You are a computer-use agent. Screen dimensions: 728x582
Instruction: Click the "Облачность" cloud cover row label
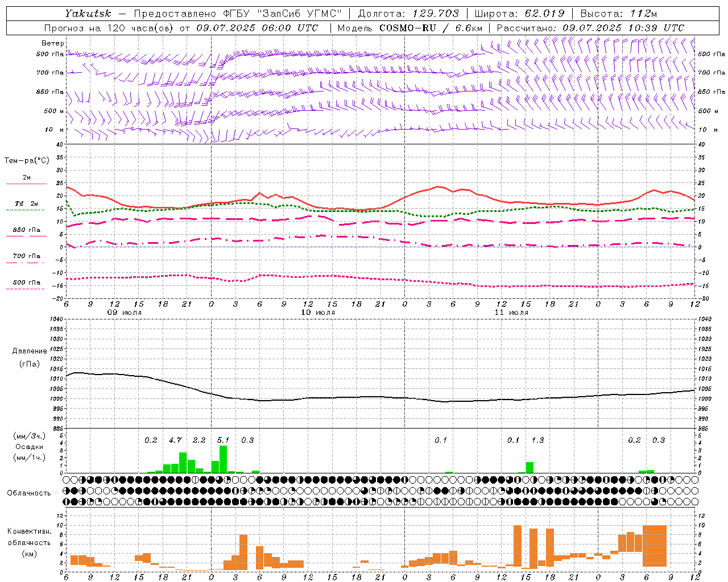[x=29, y=493]
